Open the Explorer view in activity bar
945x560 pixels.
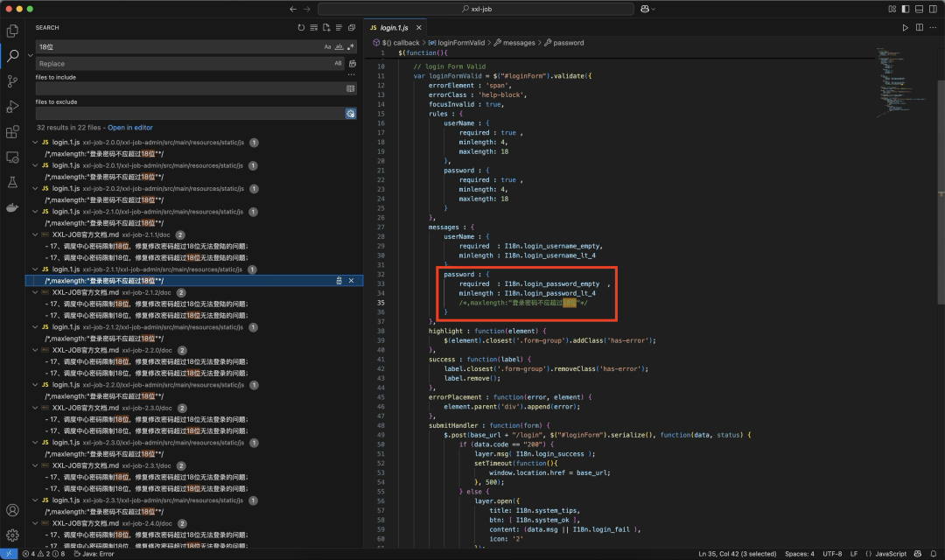[12, 31]
